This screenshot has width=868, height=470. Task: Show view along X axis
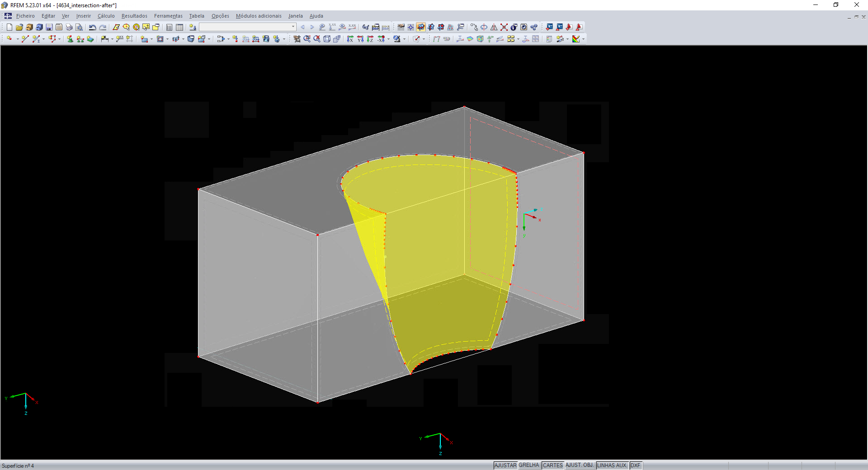point(350,39)
